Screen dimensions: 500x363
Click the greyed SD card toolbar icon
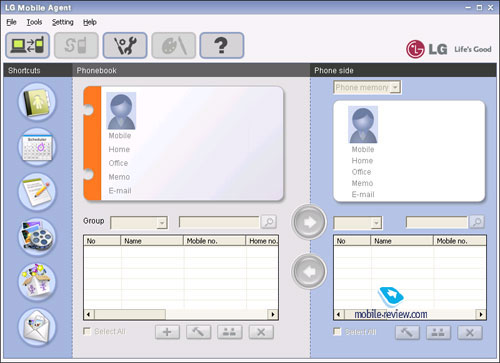point(76,45)
